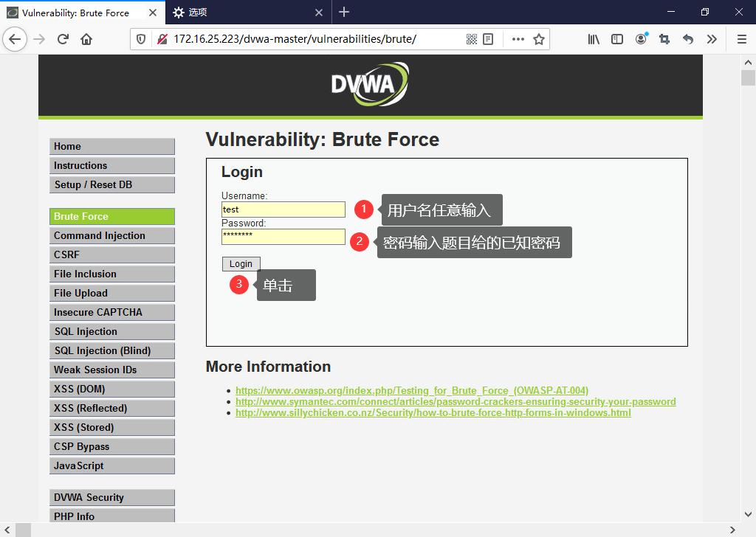
Task: Open the JavaScript vulnerability page
Action: (x=112, y=465)
